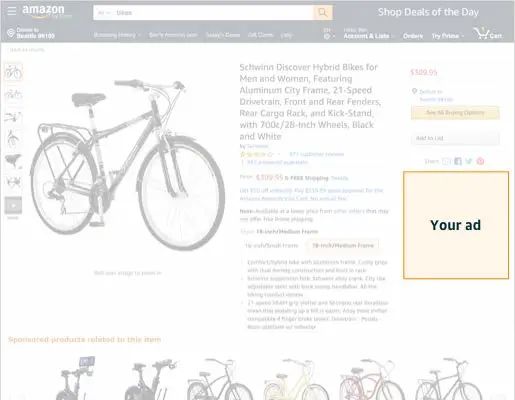The width and height of the screenshot is (515, 400).
Task: Play the product video thumbnail
Action: 13,205
